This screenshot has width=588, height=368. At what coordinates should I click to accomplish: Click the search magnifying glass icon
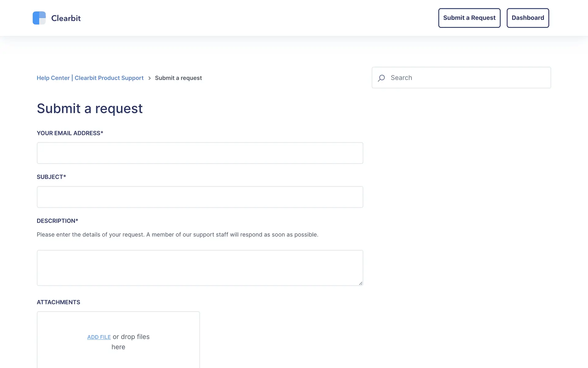(x=381, y=78)
